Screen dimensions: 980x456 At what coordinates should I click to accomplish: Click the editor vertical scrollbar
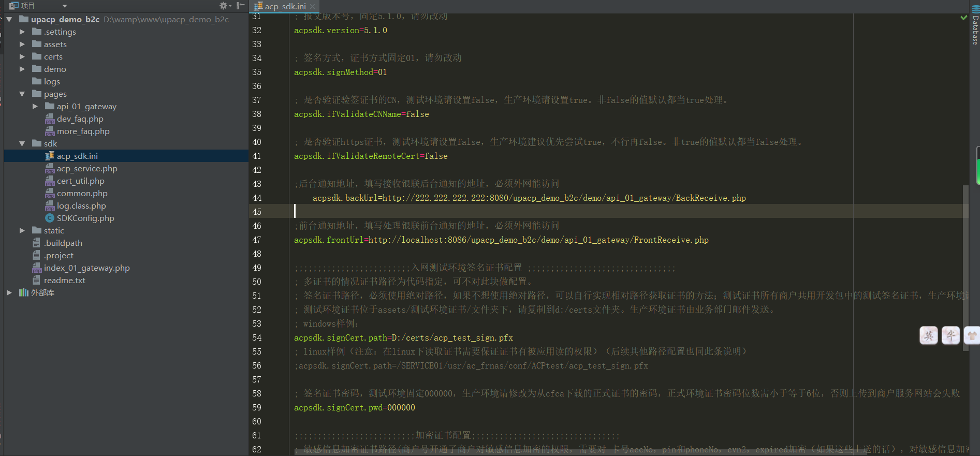tap(966, 268)
